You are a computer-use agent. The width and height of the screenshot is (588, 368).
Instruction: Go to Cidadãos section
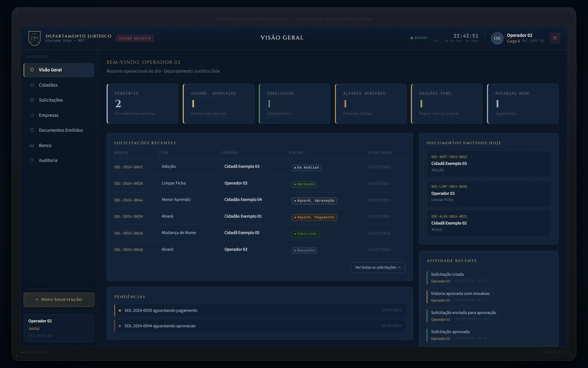(59, 85)
